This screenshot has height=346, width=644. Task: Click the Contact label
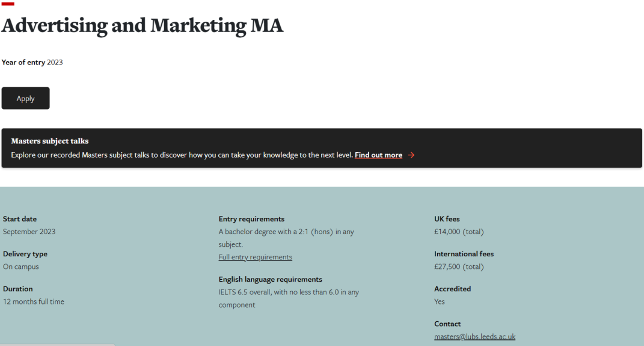coord(447,324)
